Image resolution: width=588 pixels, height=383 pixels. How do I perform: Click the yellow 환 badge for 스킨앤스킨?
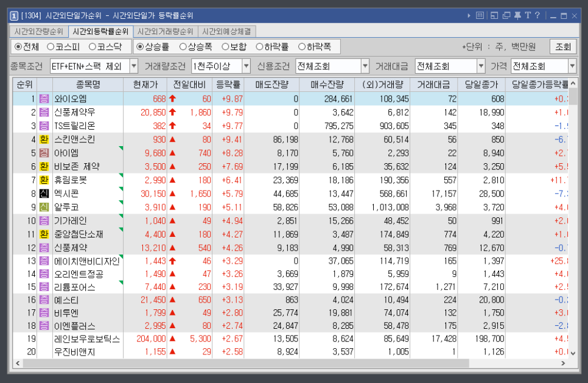[x=44, y=139]
